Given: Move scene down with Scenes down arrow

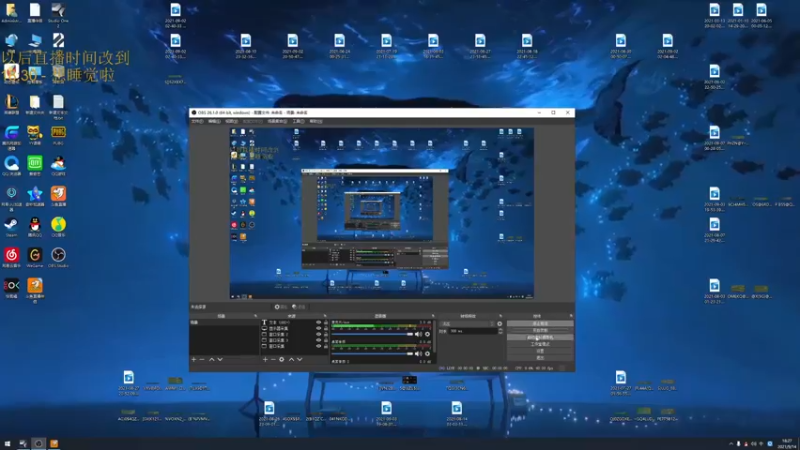Looking at the screenshot, I should 220,360.
